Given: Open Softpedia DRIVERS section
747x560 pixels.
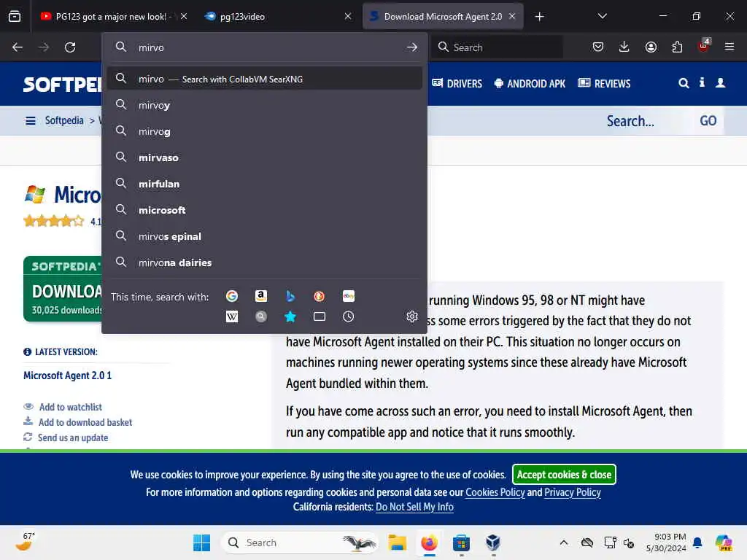Looking at the screenshot, I should pos(457,83).
